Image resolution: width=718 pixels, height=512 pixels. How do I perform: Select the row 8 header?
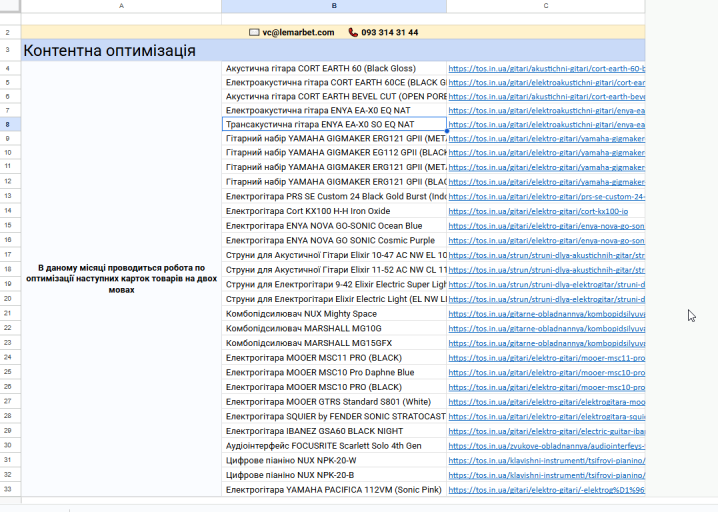coord(11,124)
